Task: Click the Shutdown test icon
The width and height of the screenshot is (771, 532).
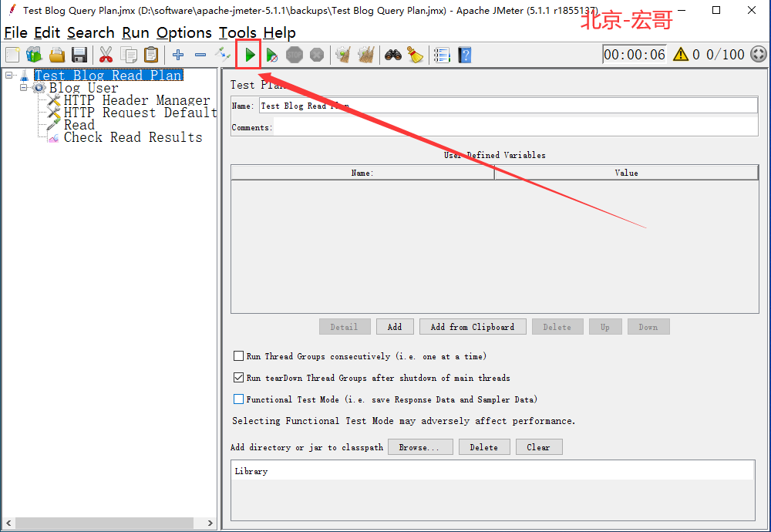Action: coord(317,55)
